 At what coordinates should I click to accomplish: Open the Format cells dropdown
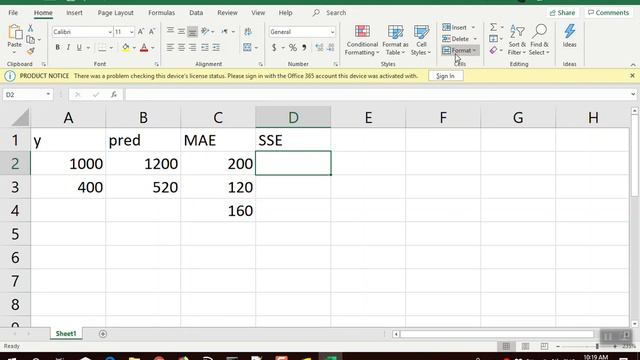click(x=459, y=50)
